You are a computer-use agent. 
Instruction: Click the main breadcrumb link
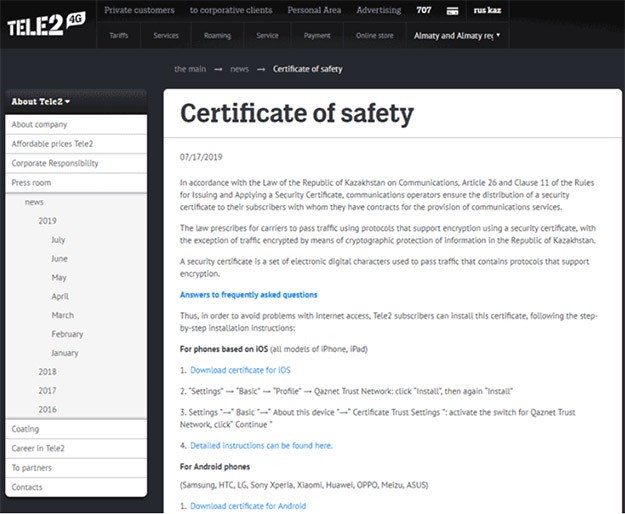[190, 69]
